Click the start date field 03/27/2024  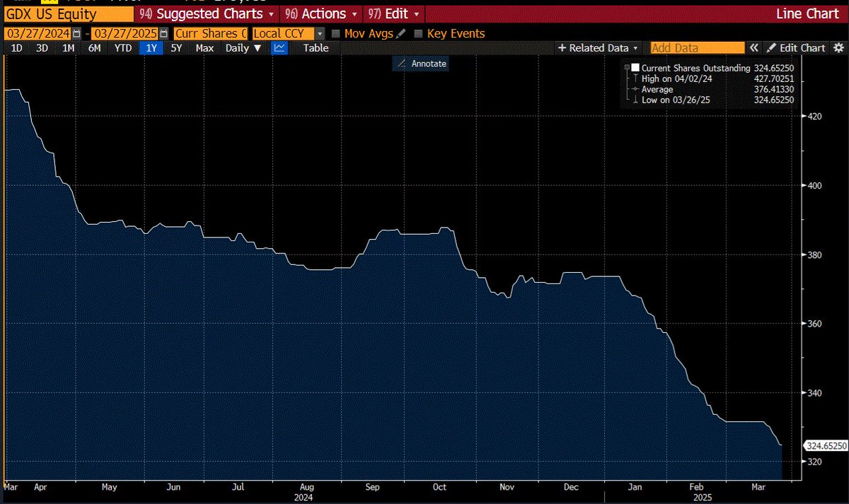coord(38,33)
